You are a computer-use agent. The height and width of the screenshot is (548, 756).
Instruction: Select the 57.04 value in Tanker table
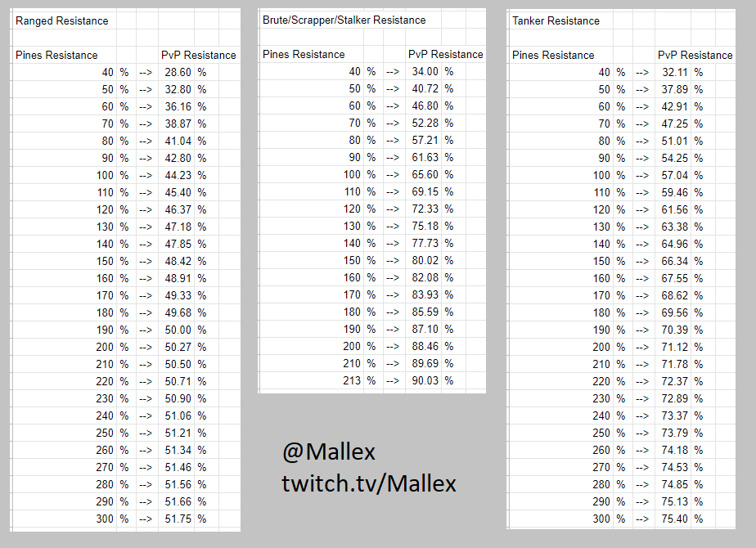click(674, 175)
